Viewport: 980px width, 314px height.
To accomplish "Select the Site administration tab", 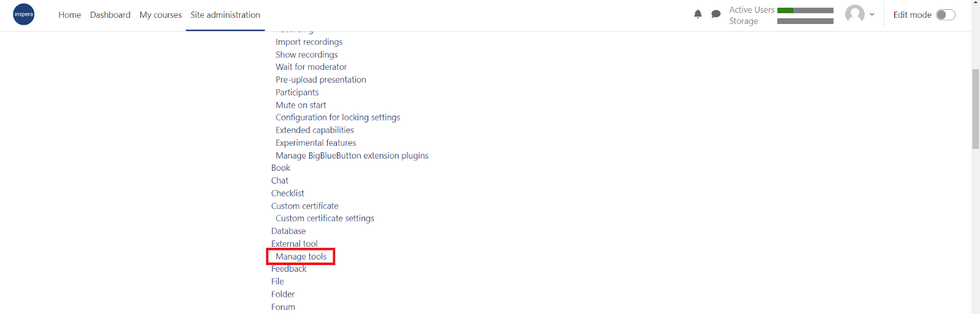I will click(225, 15).
